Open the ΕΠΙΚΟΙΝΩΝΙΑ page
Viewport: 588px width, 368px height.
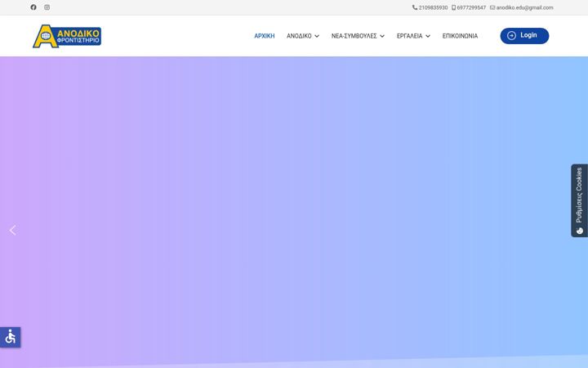click(460, 36)
